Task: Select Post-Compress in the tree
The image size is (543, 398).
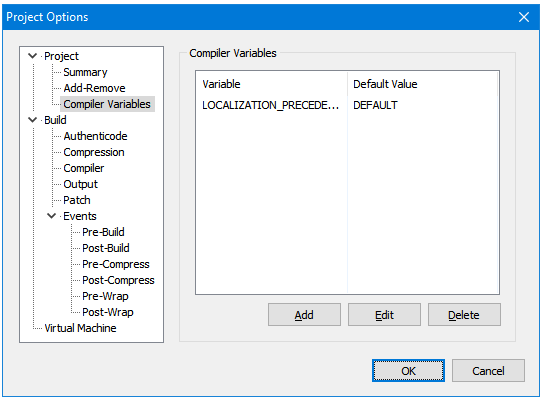Action: tap(118, 280)
